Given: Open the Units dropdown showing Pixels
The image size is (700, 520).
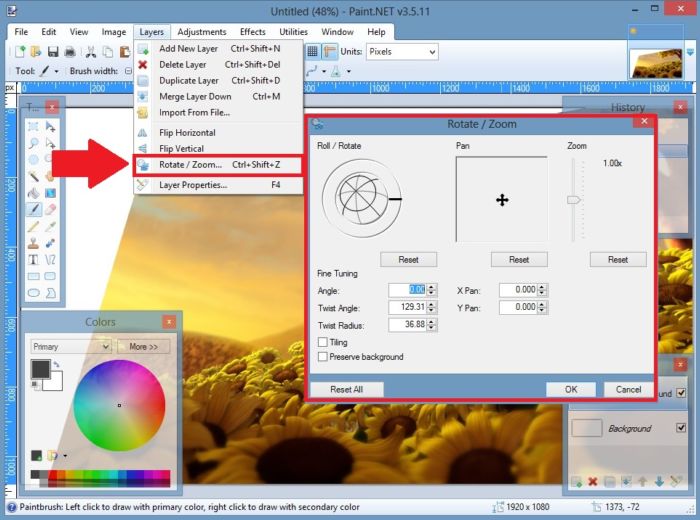Looking at the screenshot, I should [x=402, y=52].
